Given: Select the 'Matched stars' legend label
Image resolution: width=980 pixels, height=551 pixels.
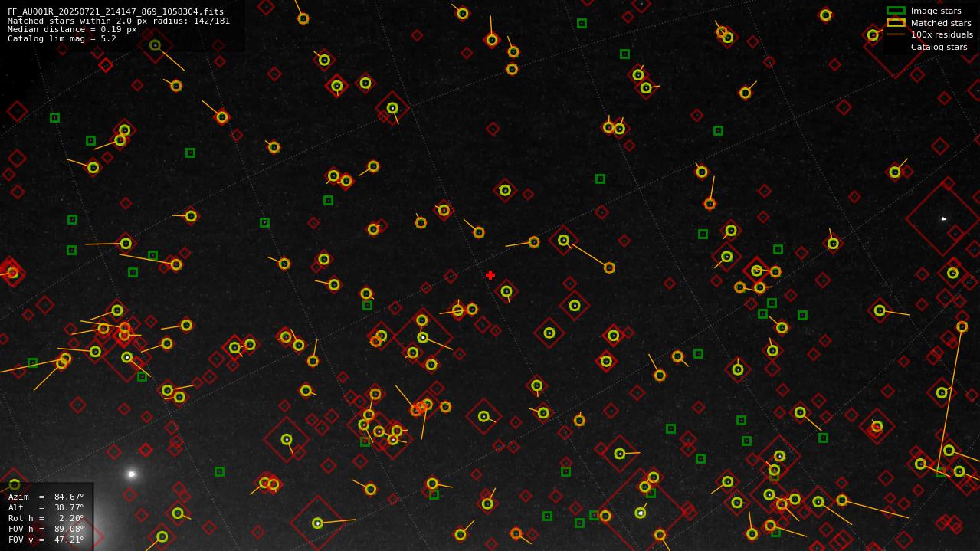Looking at the screenshot, I should (941, 23).
